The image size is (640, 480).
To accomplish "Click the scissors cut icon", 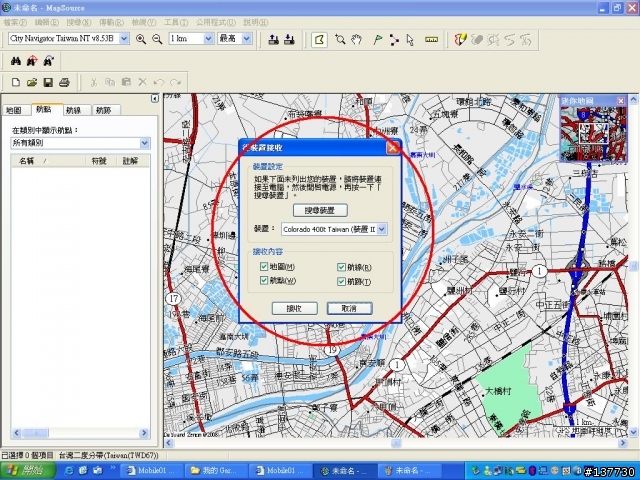I will tap(93, 82).
